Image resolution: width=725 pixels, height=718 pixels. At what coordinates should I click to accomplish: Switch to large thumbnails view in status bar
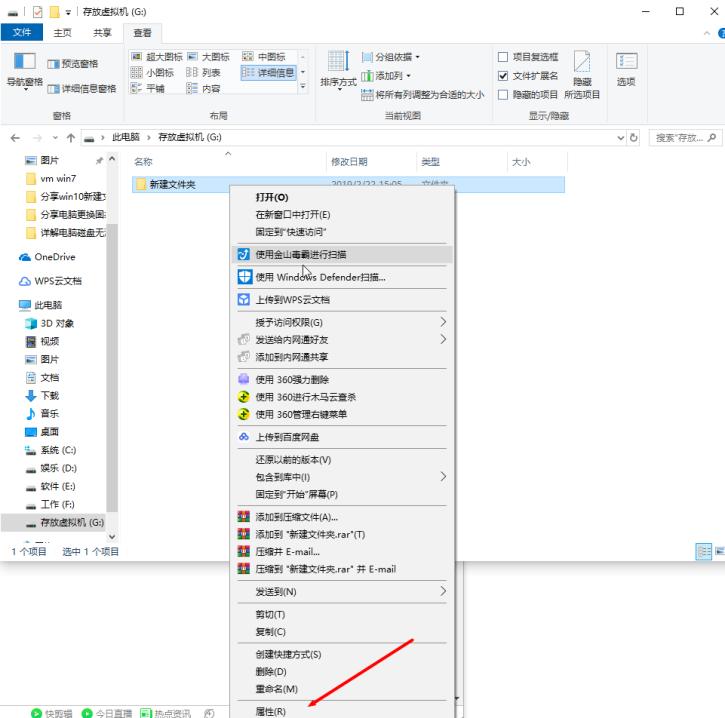[719, 551]
